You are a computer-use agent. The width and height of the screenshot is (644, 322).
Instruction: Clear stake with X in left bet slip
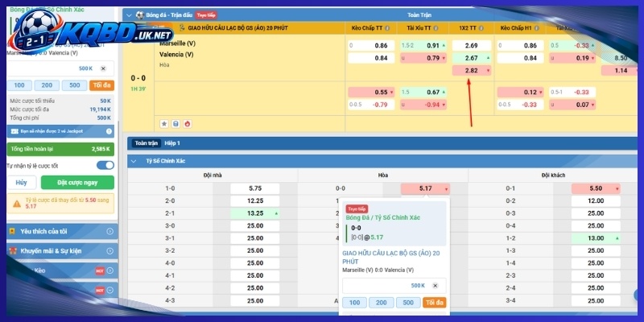[103, 68]
